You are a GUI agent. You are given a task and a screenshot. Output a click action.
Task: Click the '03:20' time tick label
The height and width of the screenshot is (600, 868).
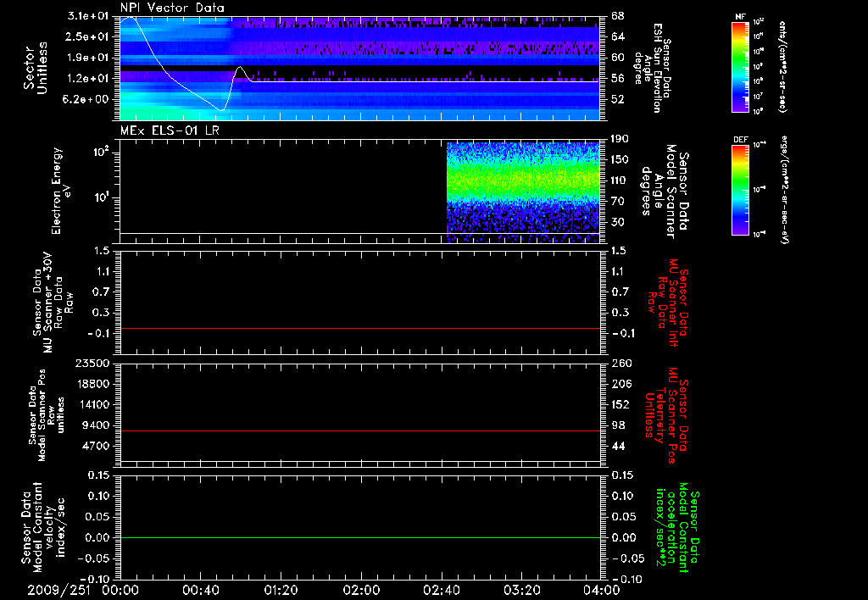(522, 590)
